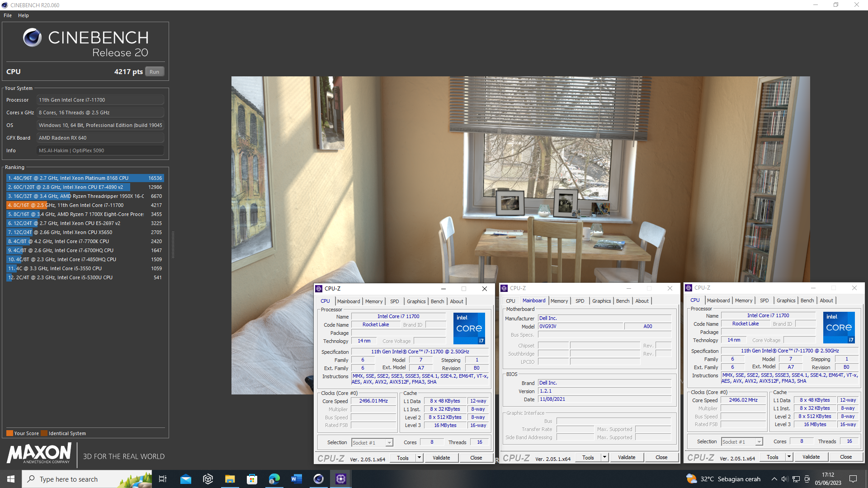Click the Your Score orange legend swatch
The image size is (868, 488).
pos(9,433)
